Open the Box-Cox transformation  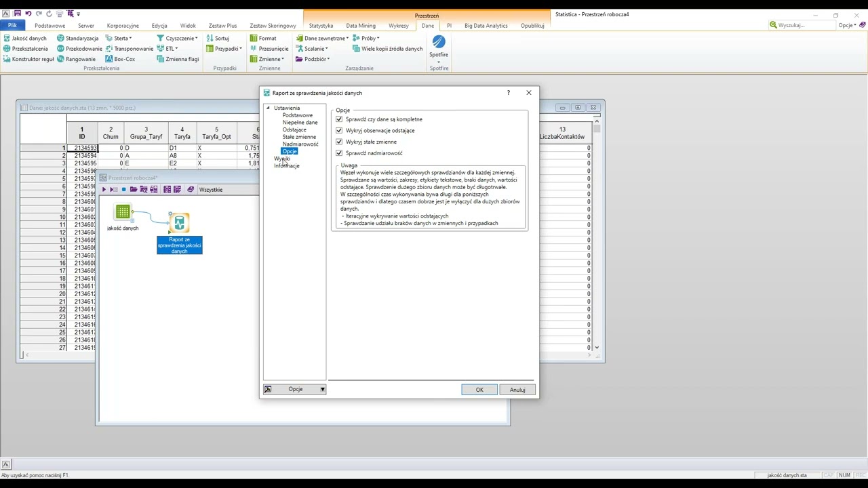coord(120,59)
